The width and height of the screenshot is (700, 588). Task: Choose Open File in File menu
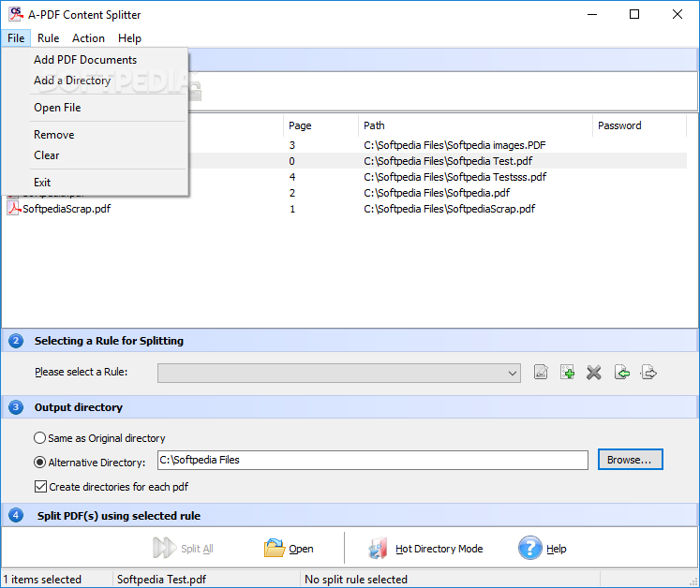click(57, 108)
